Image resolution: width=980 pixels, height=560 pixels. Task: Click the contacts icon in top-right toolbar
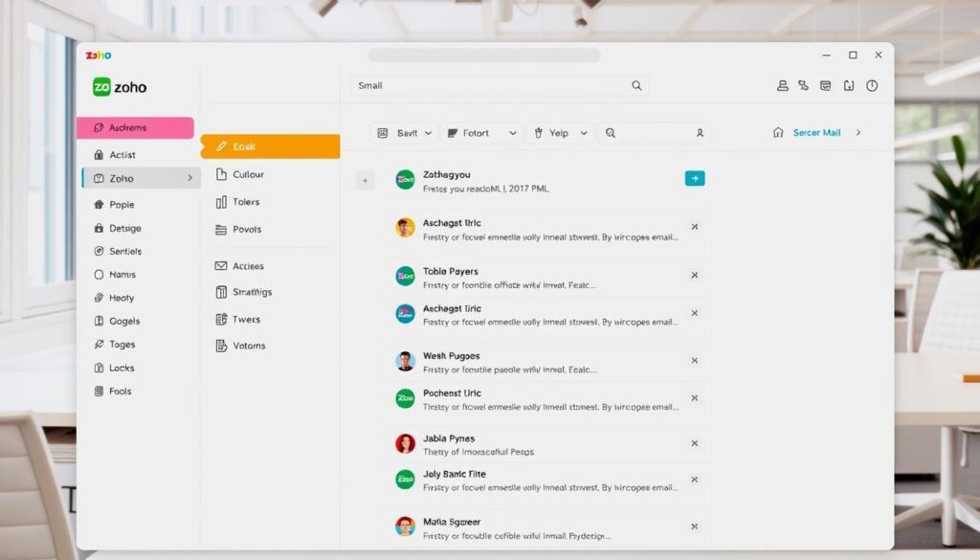[782, 85]
